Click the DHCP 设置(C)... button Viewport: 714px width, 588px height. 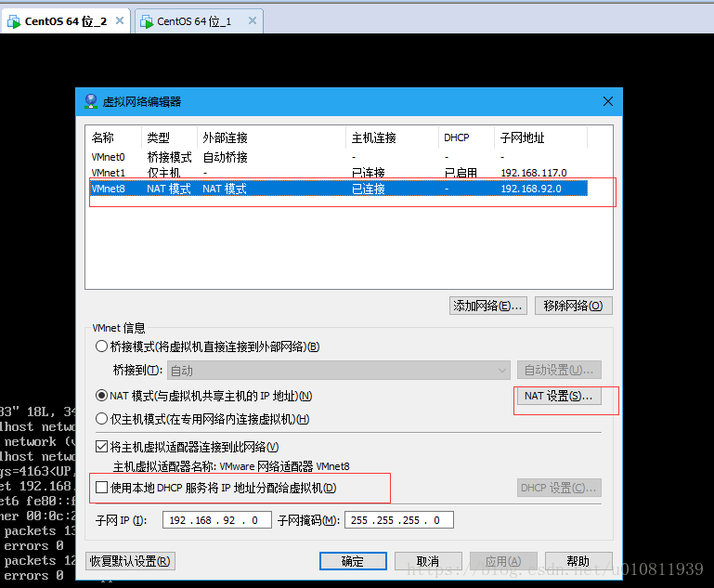tap(559, 488)
